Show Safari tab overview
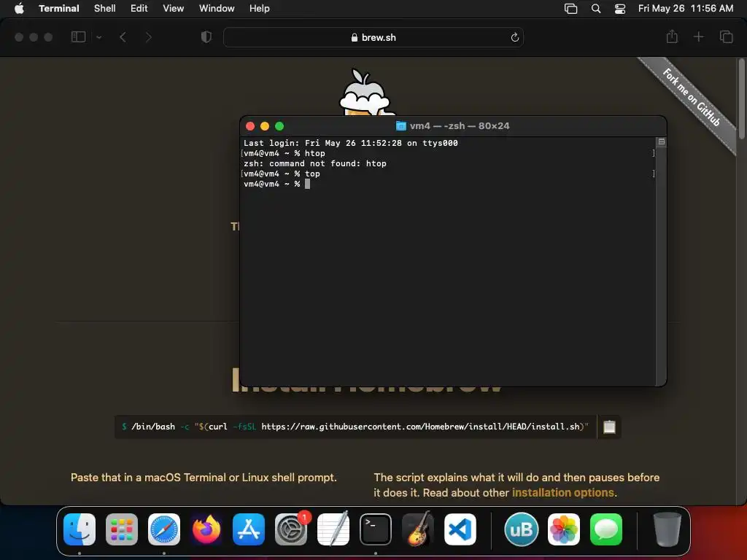Viewport: 747px width, 560px height. pyautogui.click(x=726, y=36)
